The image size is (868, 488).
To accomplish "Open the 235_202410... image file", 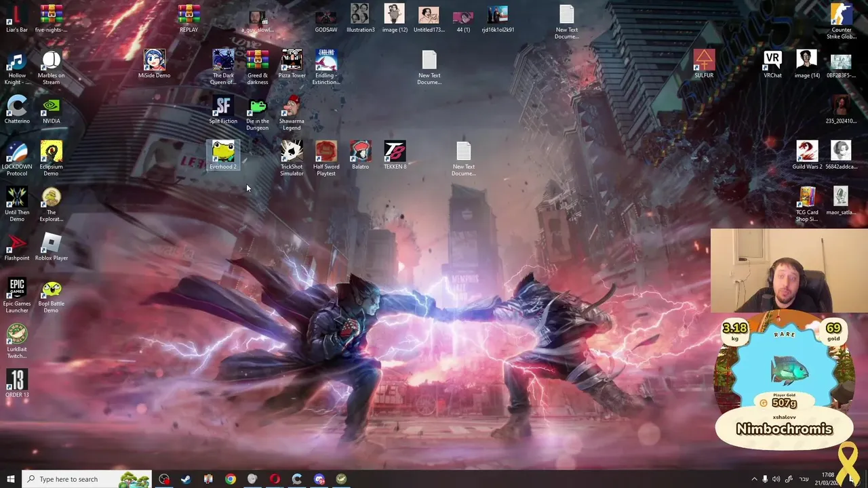I will 841,110.
